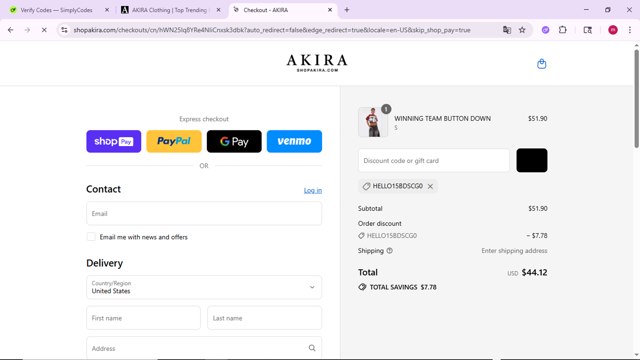640x360 pixels.
Task: Pay with Shop Pay button
Action: [x=113, y=141]
